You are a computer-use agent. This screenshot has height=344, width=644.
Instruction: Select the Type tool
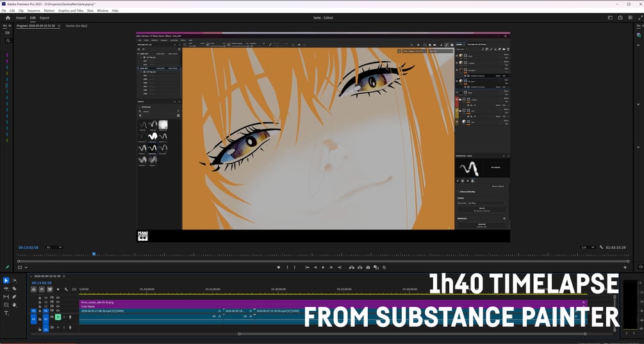(x=6, y=313)
